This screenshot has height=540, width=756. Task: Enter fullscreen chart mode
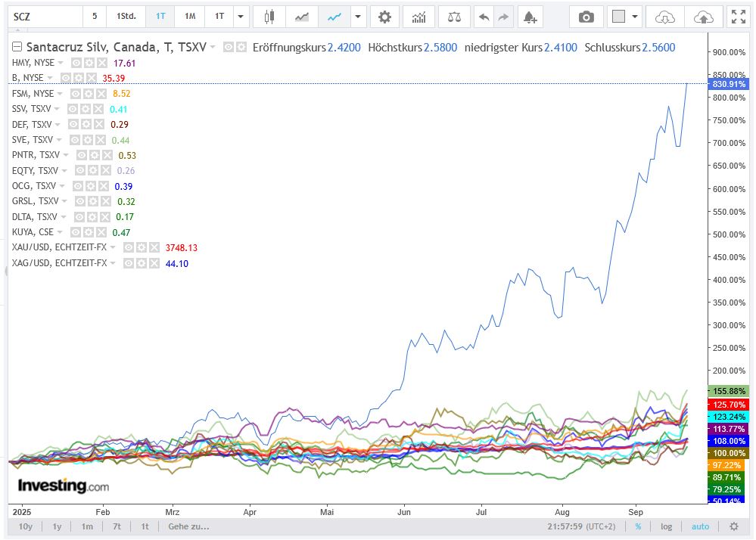(736, 17)
